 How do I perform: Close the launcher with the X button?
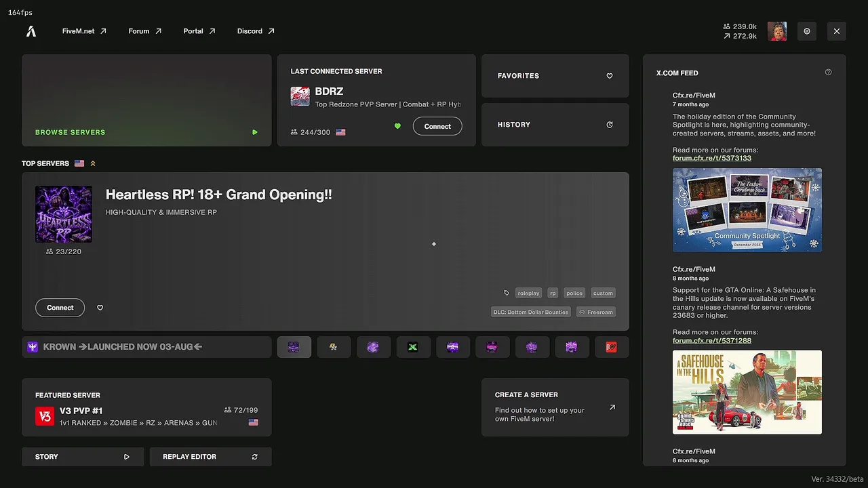837,31
